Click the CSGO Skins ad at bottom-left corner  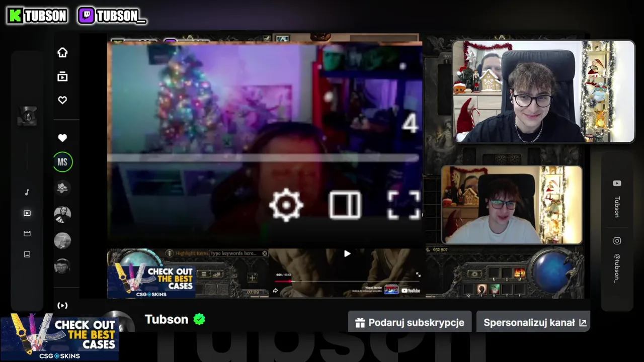click(59, 337)
